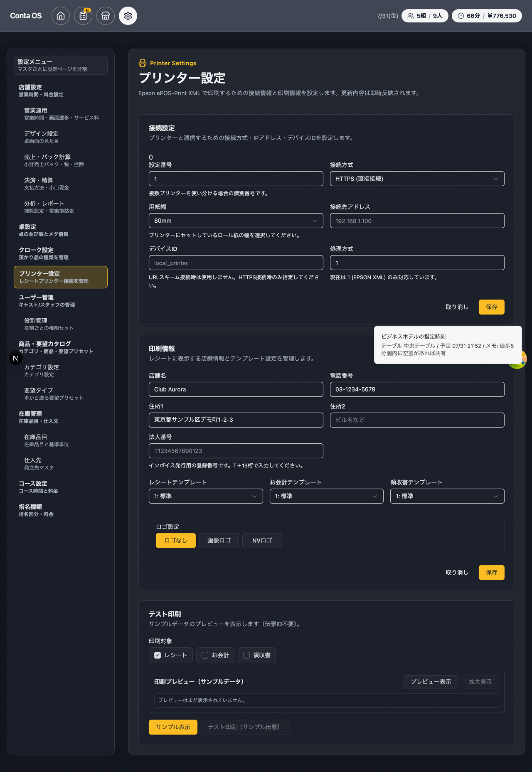532x772 pixels.
Task: Open 分析・レポート menu item
Action: point(63,207)
